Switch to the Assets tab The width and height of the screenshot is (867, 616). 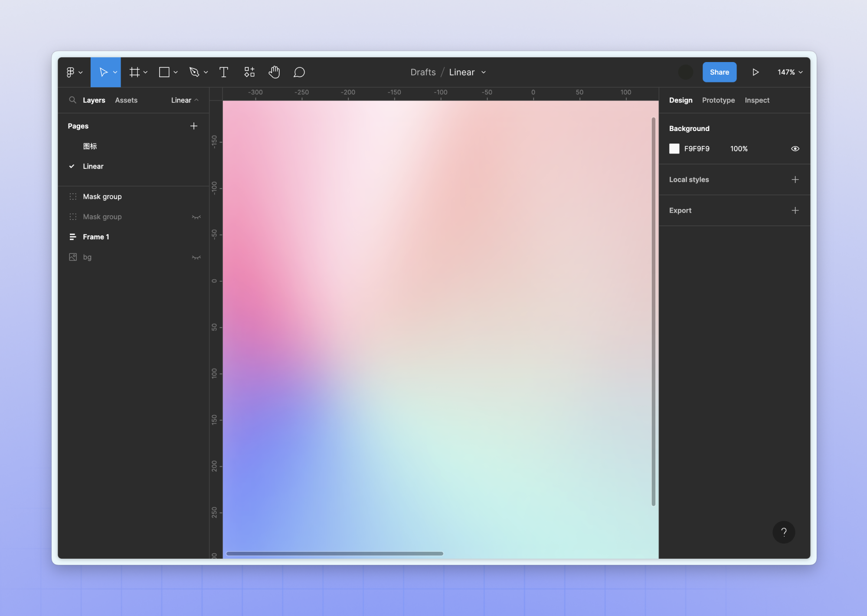pos(126,100)
